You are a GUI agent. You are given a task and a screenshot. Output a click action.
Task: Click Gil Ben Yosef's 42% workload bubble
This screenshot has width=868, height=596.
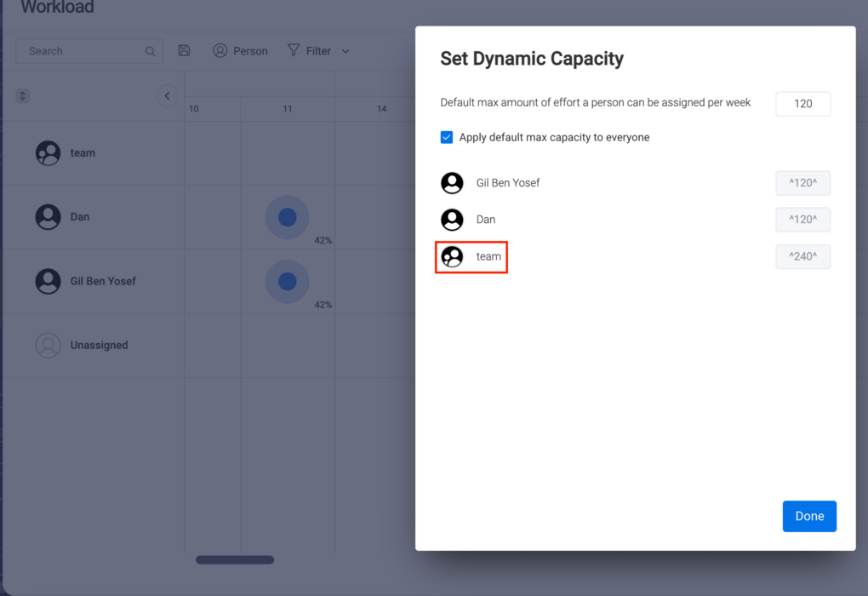tap(288, 281)
